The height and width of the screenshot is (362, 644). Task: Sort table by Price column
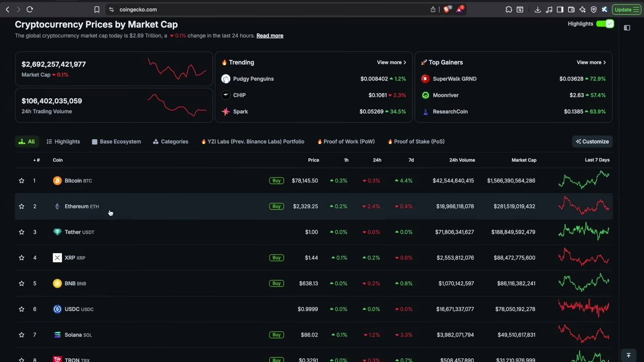click(x=314, y=160)
